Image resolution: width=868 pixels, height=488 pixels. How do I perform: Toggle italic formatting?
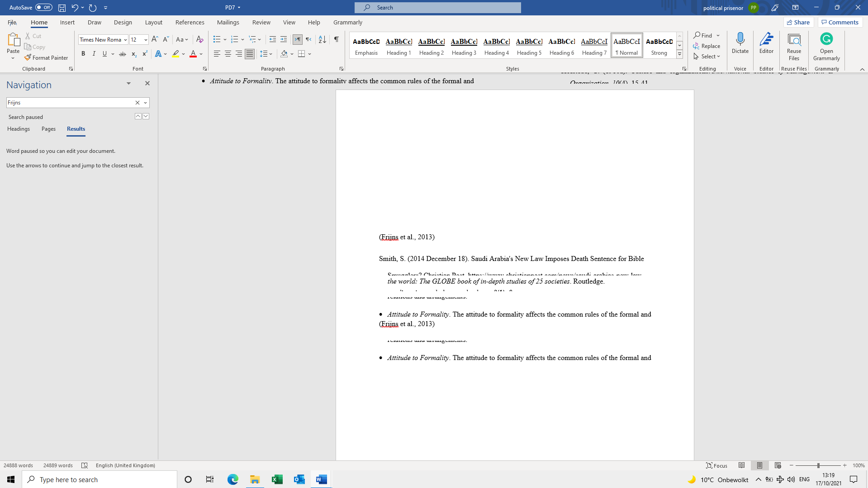94,54
